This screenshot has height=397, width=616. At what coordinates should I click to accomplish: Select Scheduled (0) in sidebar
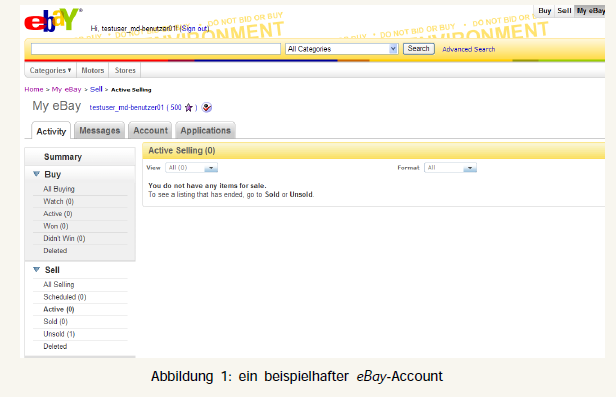coord(65,297)
